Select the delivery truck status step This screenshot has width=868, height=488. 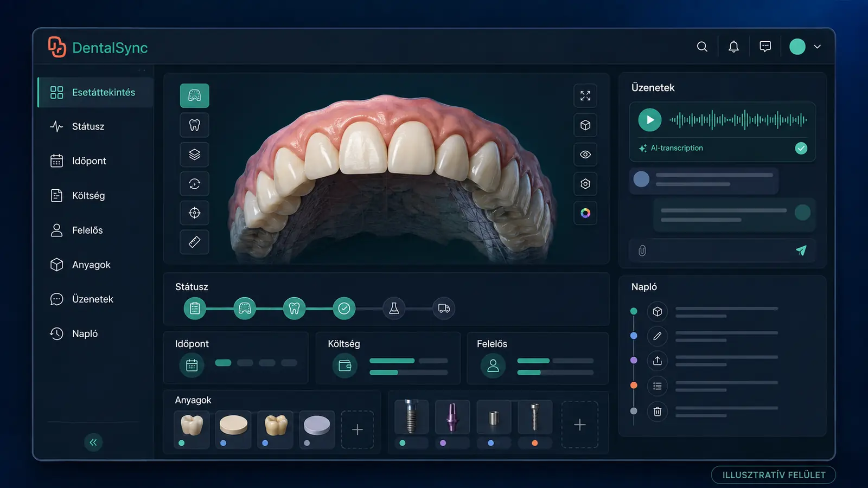pyautogui.click(x=444, y=309)
